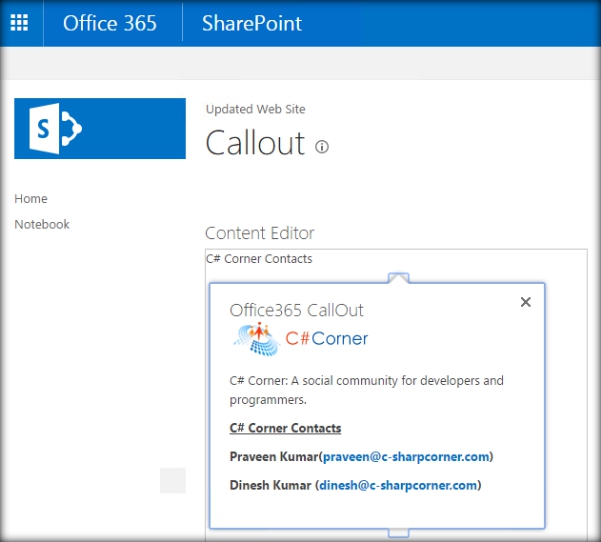Image resolution: width=601 pixels, height=542 pixels.
Task: Close the Office365 CallOut popup
Action: tap(526, 302)
